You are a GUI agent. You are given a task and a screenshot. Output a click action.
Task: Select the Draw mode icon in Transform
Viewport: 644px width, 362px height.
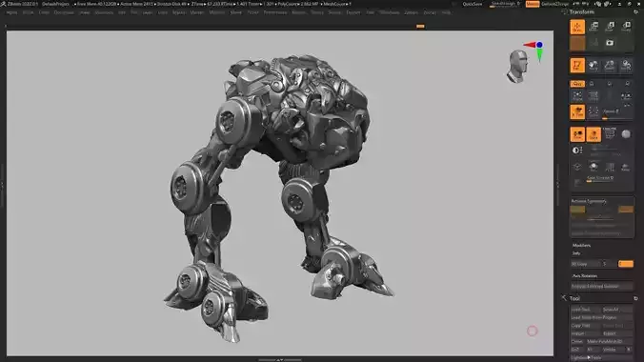(x=577, y=27)
